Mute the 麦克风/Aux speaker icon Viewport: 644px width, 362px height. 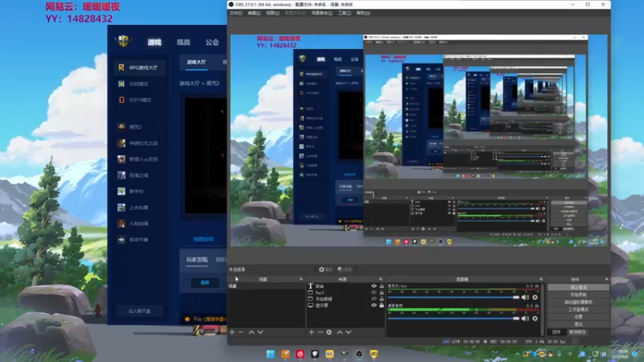(x=525, y=297)
